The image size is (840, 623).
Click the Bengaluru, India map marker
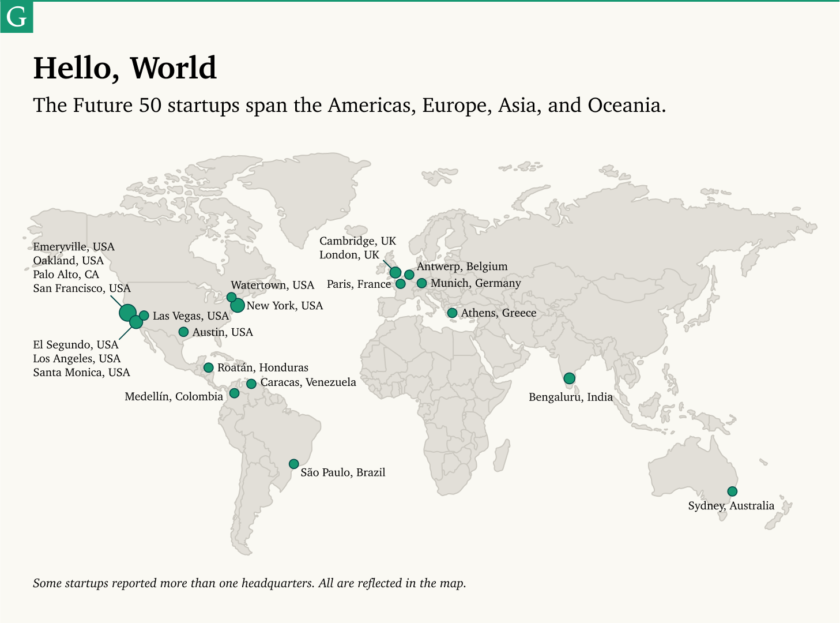568,378
